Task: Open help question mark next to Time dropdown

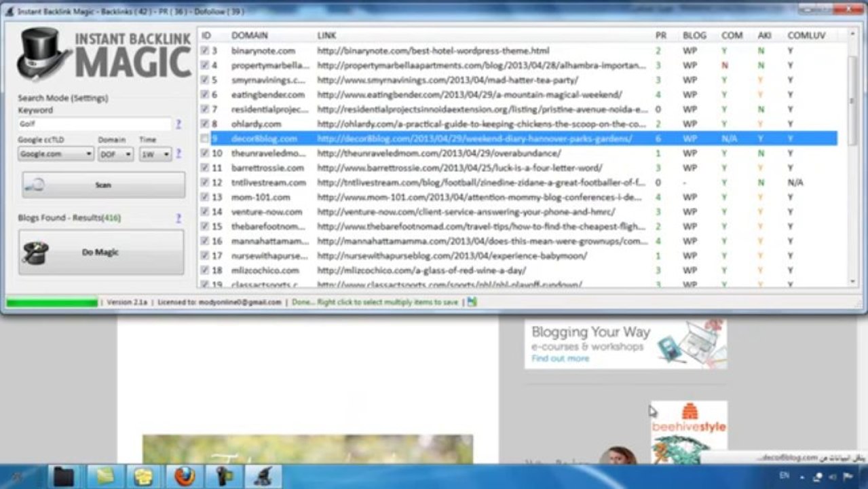Action: coord(178,153)
